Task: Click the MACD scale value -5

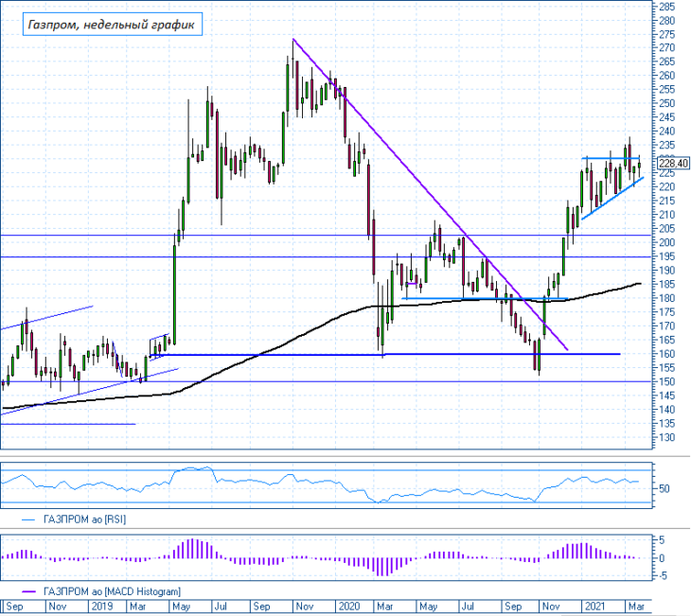Action: point(662,576)
